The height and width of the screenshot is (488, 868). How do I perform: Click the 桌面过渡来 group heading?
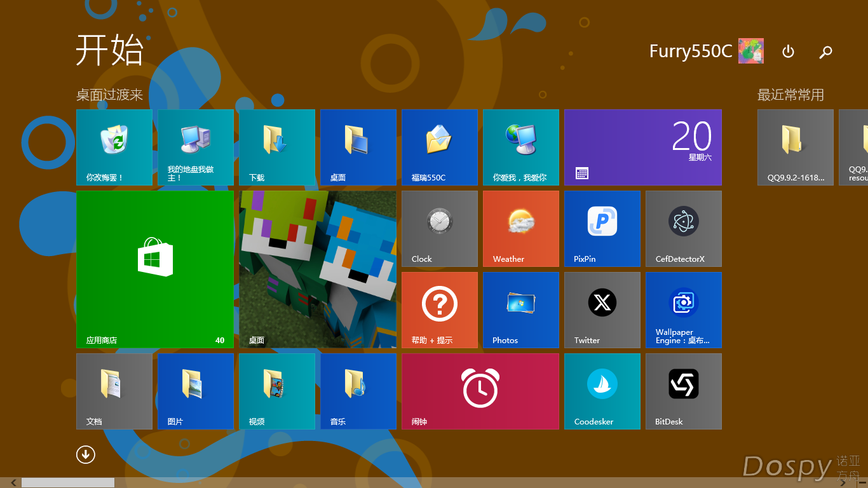(109, 95)
